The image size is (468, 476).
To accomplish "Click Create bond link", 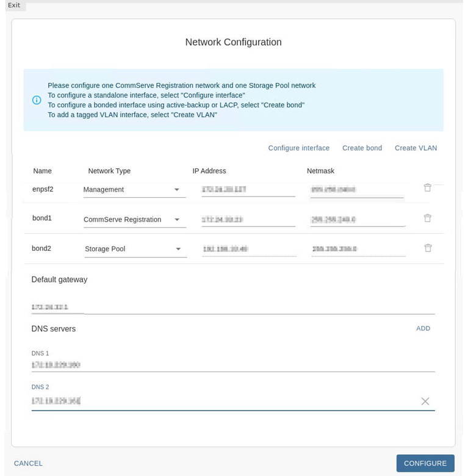I will coord(362,148).
